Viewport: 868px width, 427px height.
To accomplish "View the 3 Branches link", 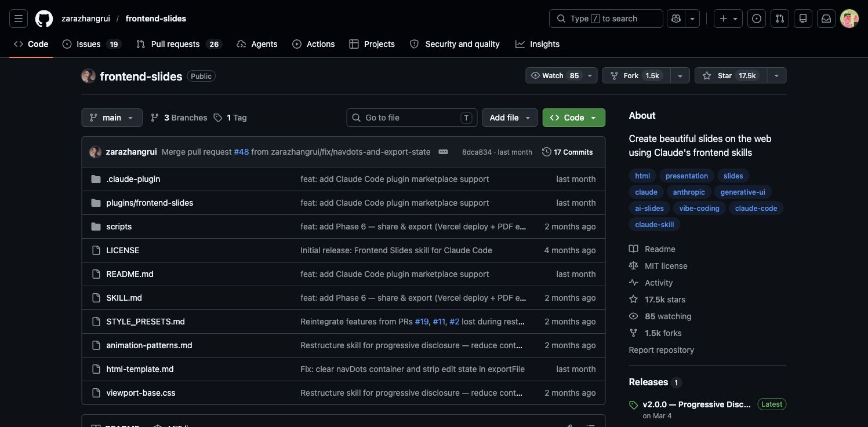I will tap(179, 118).
